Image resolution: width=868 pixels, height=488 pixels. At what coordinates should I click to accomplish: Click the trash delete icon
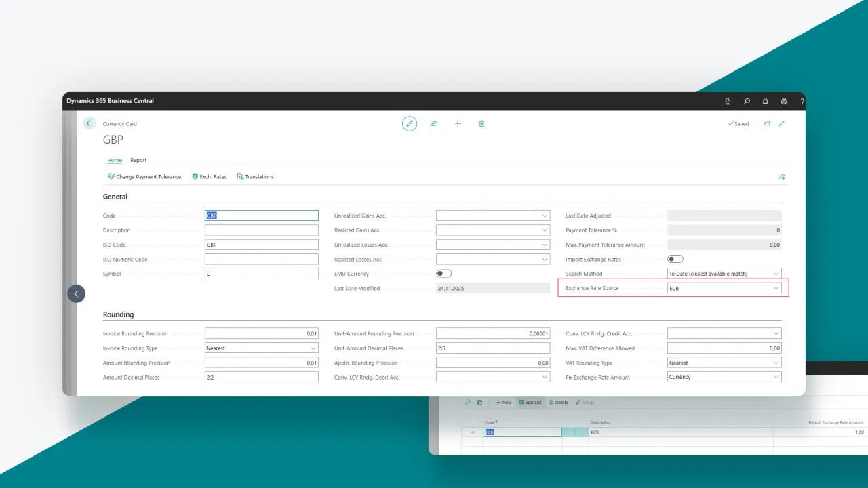[x=481, y=123]
